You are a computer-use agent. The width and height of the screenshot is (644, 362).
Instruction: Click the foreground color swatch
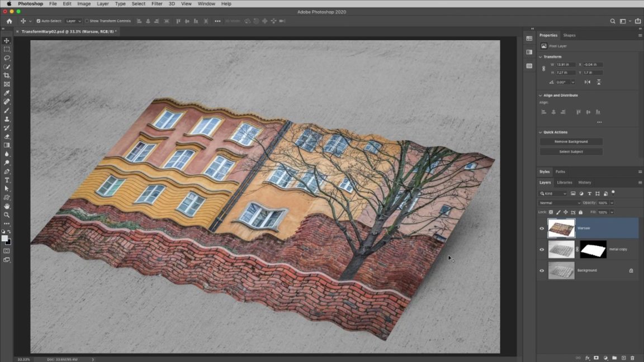pos(5,239)
